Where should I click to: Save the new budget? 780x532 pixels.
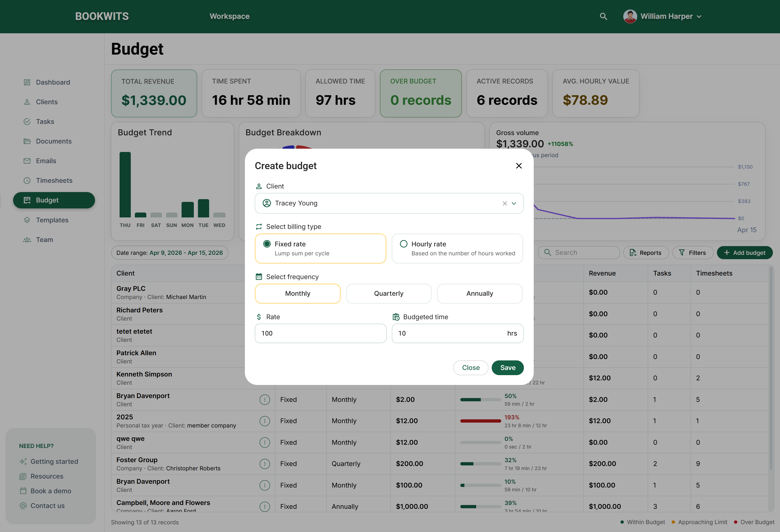[507, 368]
